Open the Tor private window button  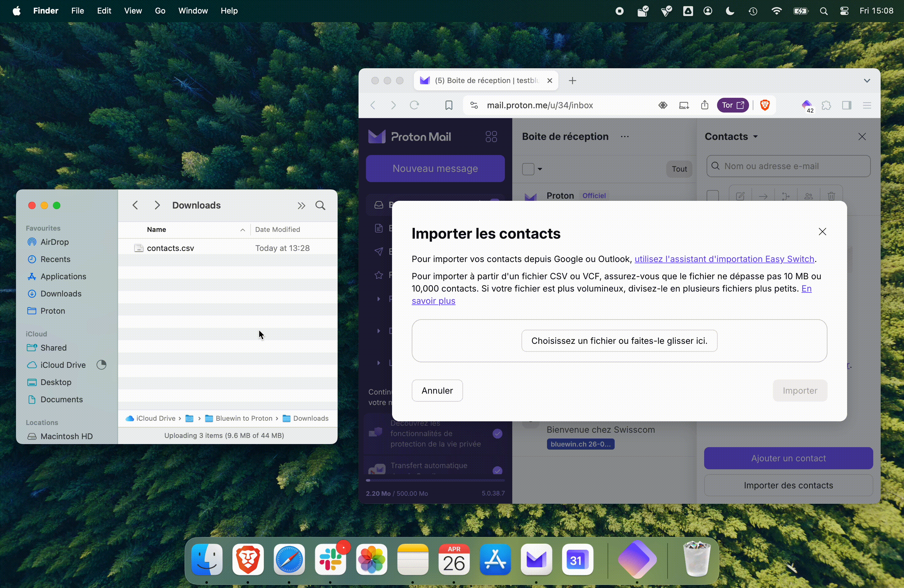tap(733, 105)
